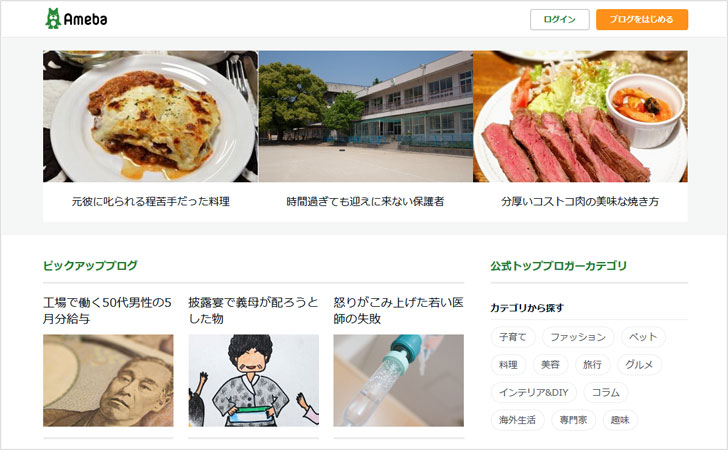Select the インテリア&DIY category tag

click(533, 392)
